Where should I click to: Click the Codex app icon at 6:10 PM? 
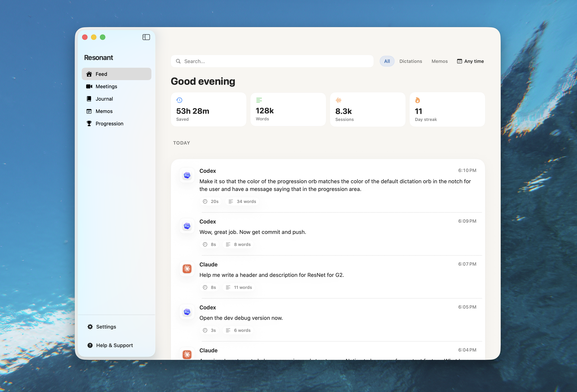(x=187, y=175)
